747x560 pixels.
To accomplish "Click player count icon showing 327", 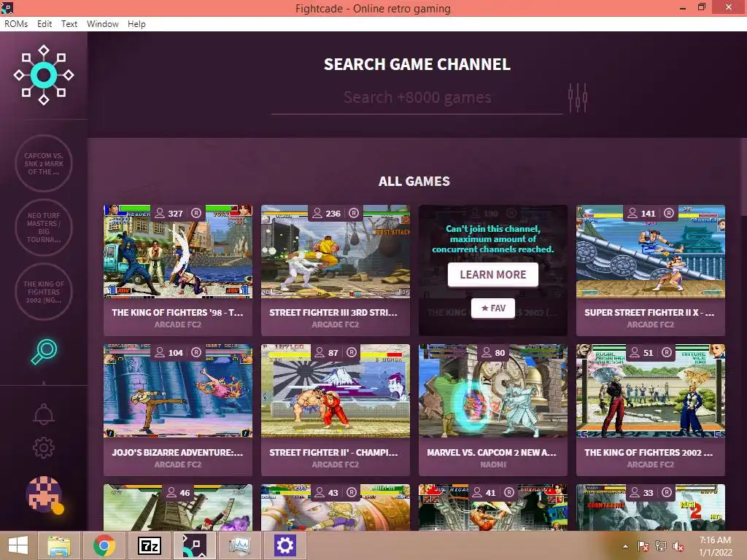I will click(160, 213).
